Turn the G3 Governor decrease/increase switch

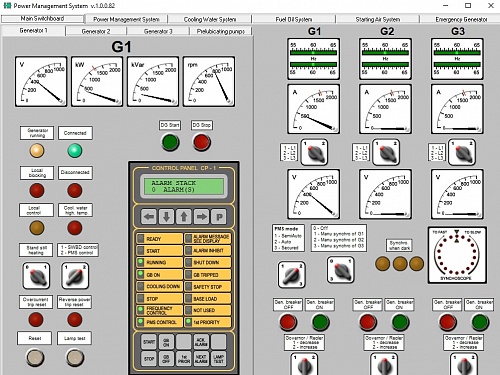point(464,364)
